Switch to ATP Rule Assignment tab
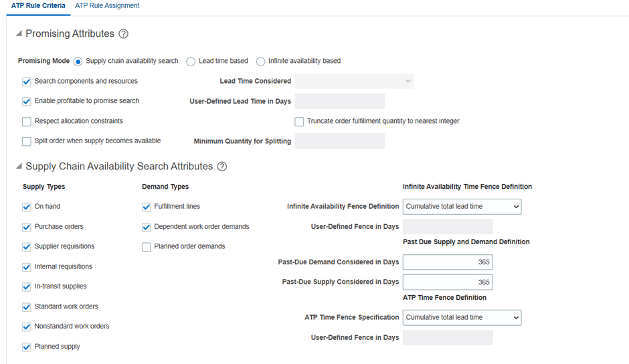This screenshot has width=629, height=364. [107, 5]
